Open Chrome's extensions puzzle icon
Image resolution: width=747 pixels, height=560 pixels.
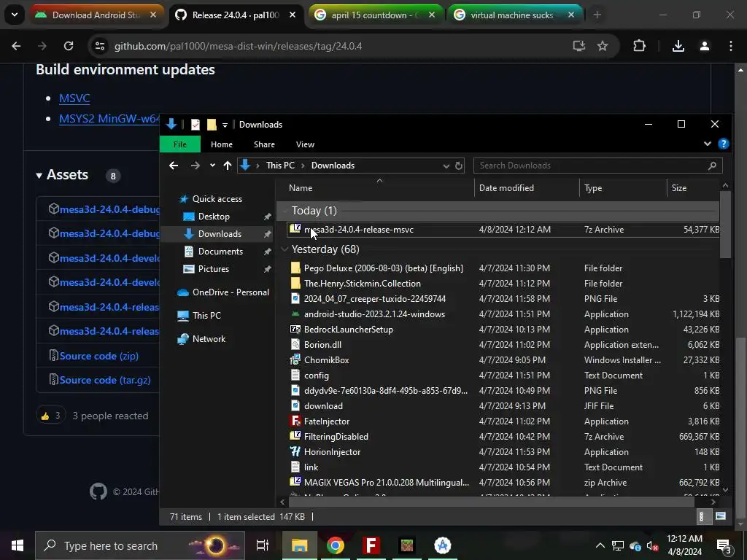point(639,46)
